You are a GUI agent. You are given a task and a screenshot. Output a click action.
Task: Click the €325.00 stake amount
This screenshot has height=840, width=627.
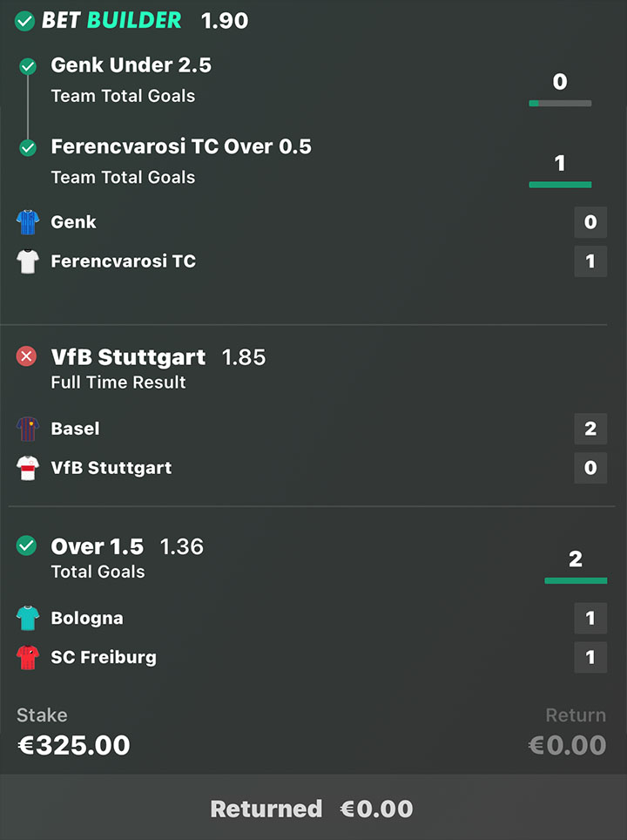click(x=74, y=745)
